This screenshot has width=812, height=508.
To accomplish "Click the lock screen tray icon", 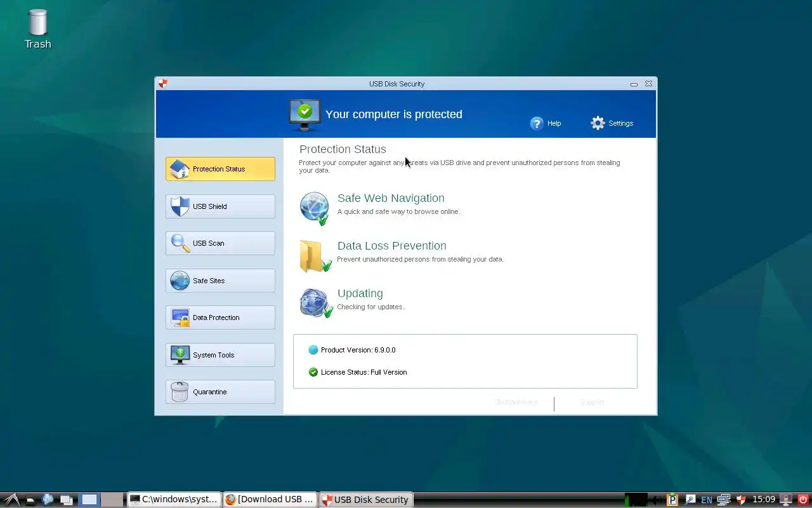I will pos(786,500).
